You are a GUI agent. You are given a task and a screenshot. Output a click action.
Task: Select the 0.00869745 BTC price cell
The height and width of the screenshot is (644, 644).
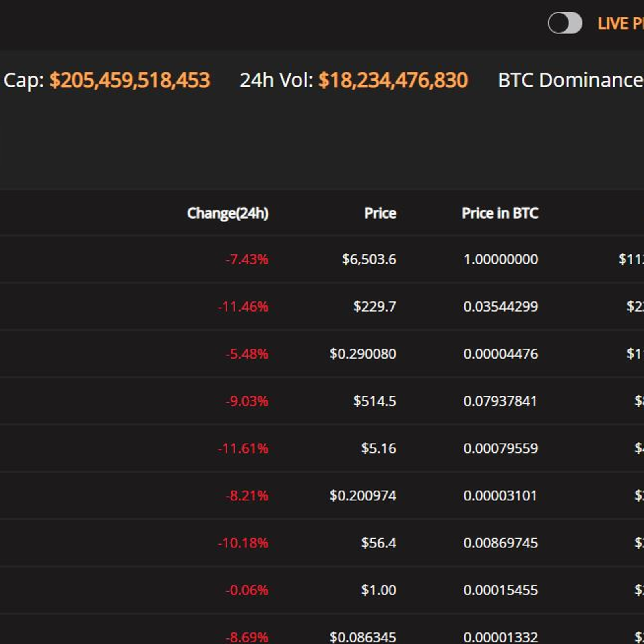(501, 543)
